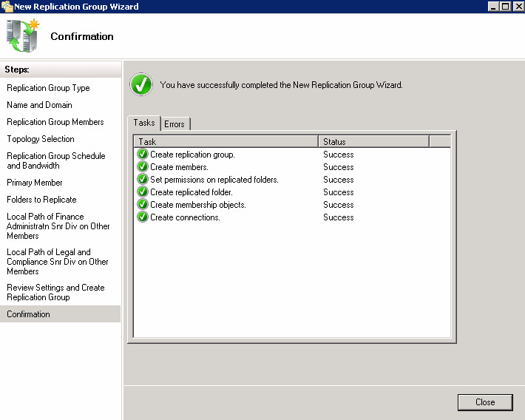Close the wizard with the title bar X
The height and width of the screenshot is (420, 525).
pyautogui.click(x=518, y=7)
